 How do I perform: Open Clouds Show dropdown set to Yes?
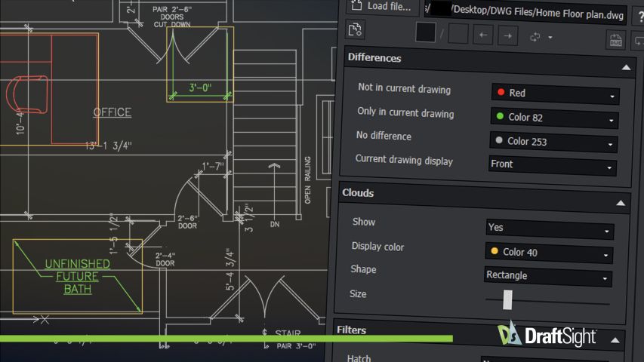(550, 229)
